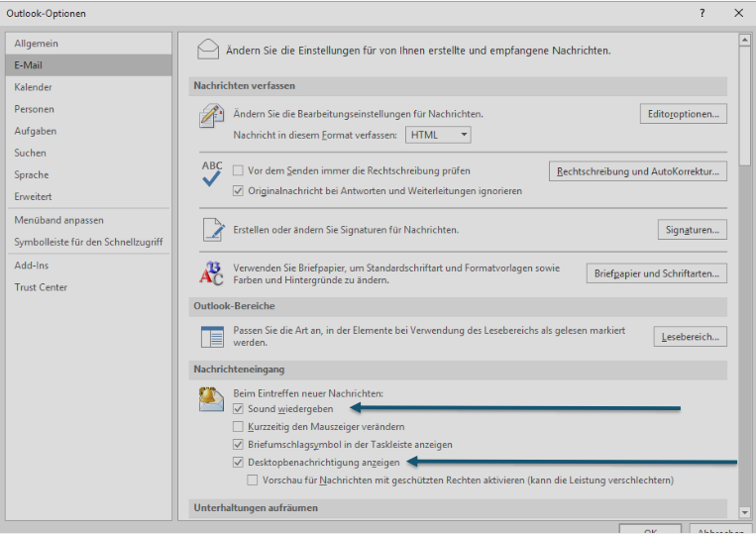Open the Sprache category

[x=89, y=175]
